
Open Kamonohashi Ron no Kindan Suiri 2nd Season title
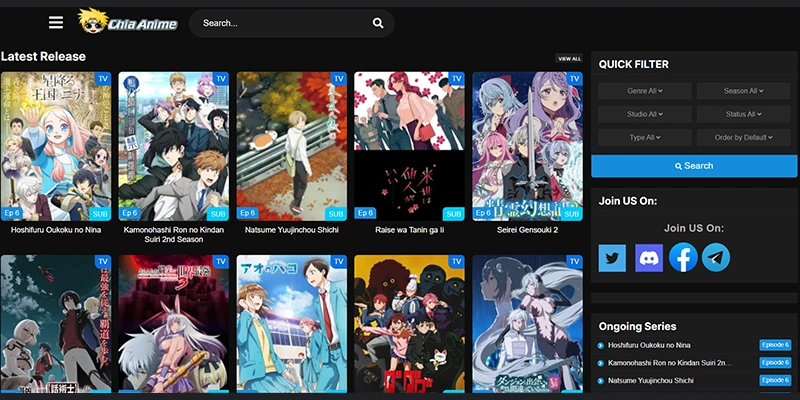point(173,235)
